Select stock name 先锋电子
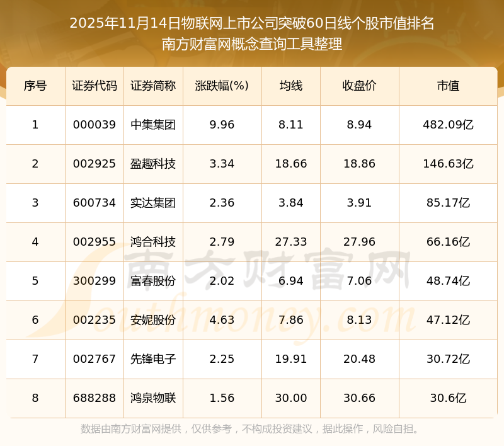This screenshot has height=446, width=504. (x=153, y=359)
